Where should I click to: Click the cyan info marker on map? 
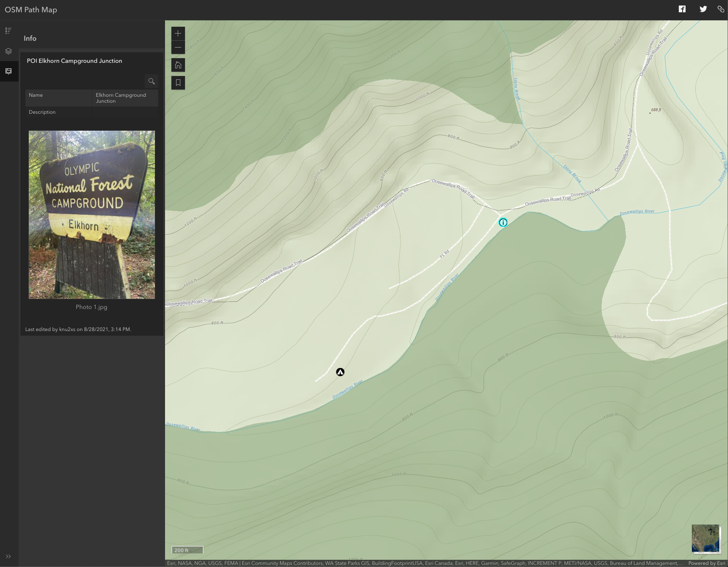(503, 222)
